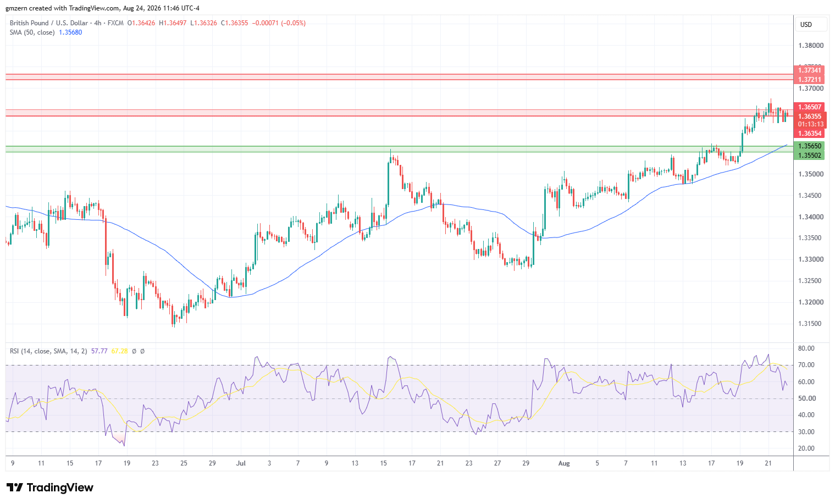
Task: Click the 25 date label on the time axis
Action: pos(184,463)
